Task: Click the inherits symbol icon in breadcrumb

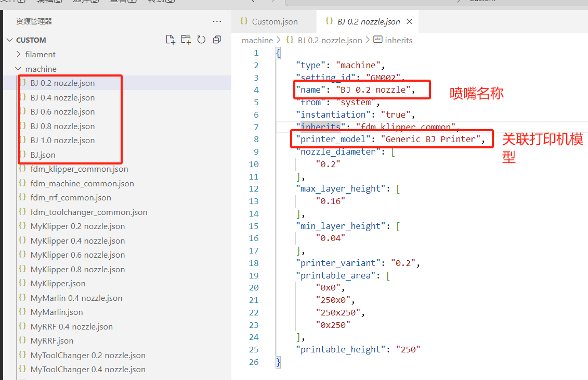Action: pyautogui.click(x=378, y=40)
